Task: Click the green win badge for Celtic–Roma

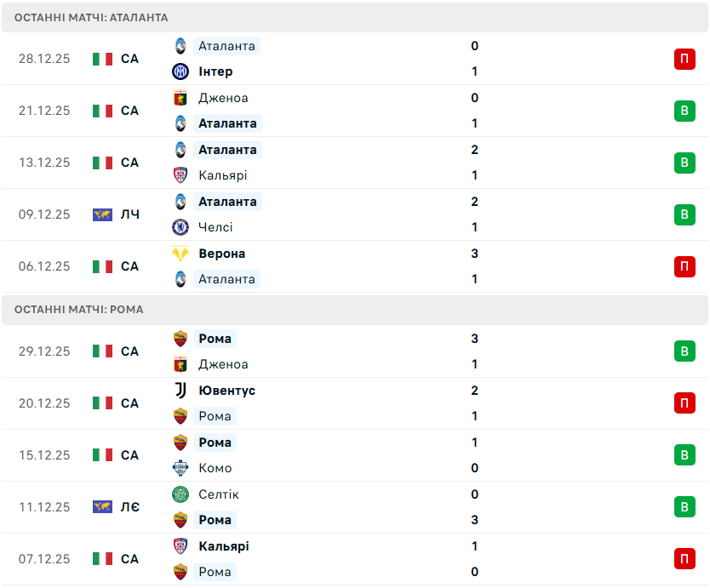Action: [684, 507]
